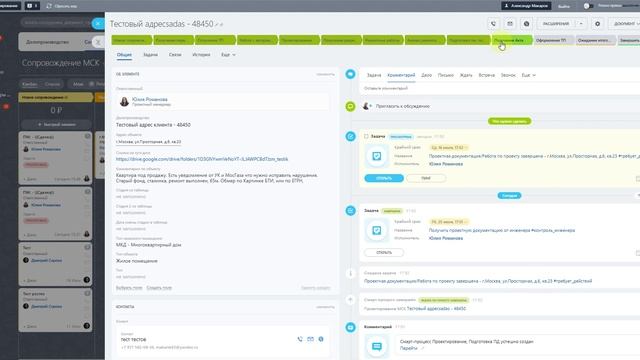Click Открыть button in second Задача card

(x=384, y=253)
